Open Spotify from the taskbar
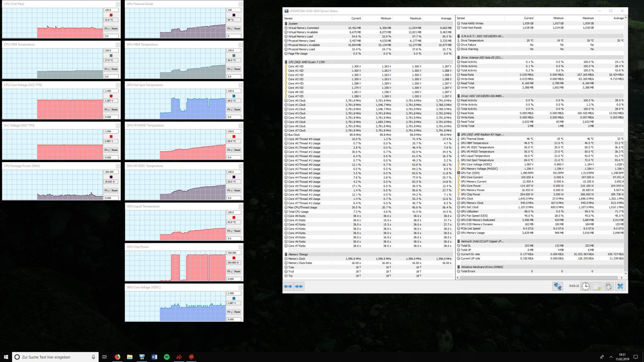The height and width of the screenshot is (362, 644). pyautogui.click(x=167, y=357)
